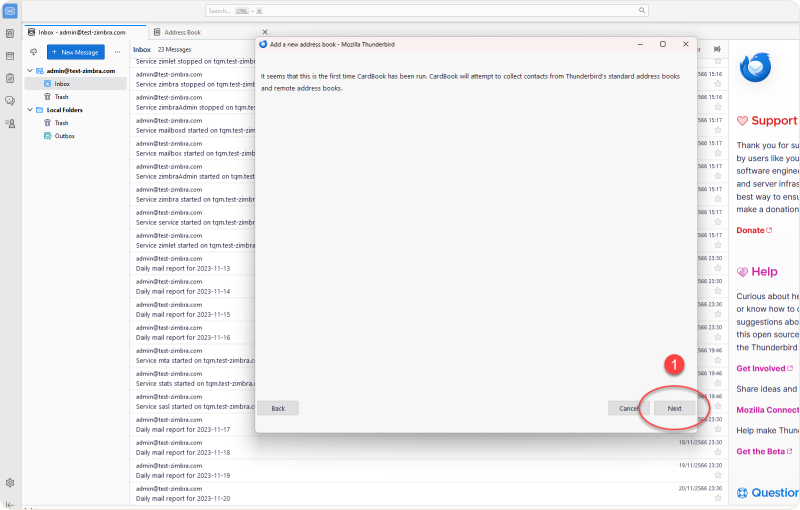Click the search magnifier icon in search bar

642,10
